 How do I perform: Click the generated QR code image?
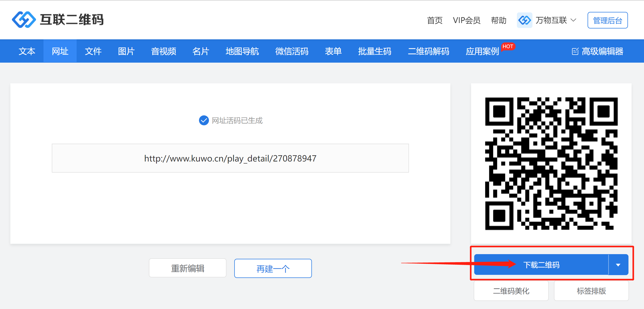[x=551, y=164]
